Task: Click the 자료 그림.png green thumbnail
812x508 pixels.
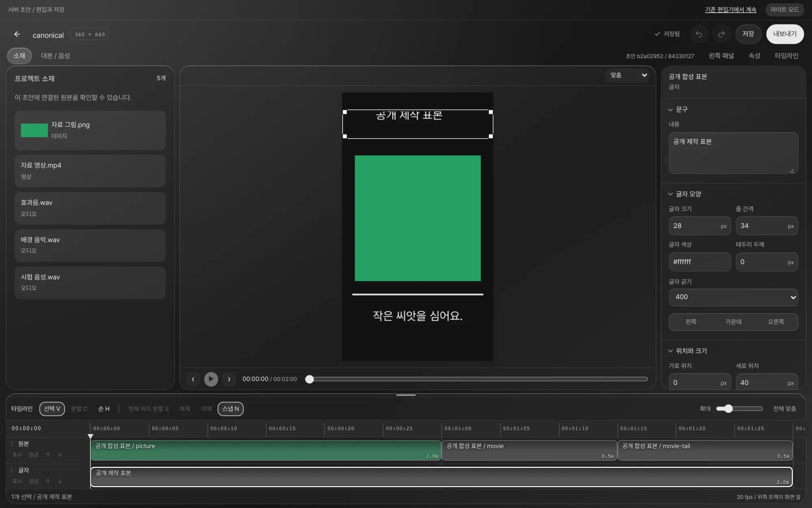Action: (34, 130)
